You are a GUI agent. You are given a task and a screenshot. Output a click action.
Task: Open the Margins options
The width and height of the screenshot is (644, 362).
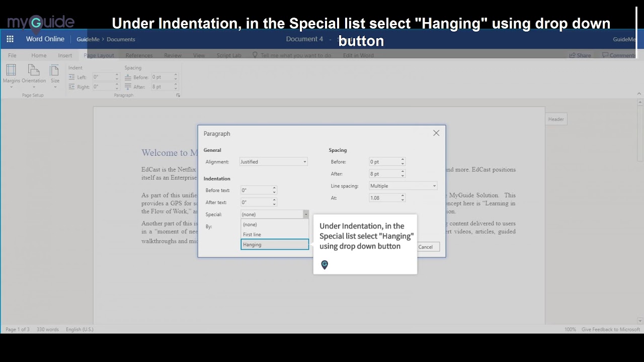click(x=11, y=76)
